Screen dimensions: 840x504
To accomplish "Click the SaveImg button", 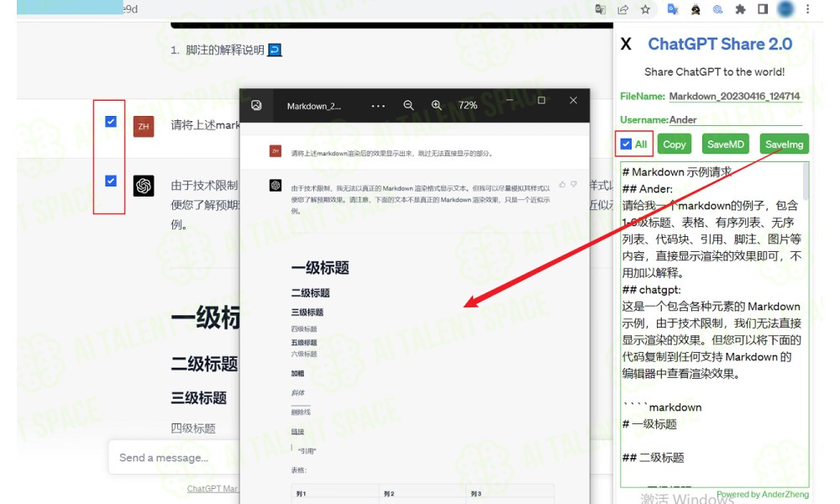I will [x=785, y=144].
